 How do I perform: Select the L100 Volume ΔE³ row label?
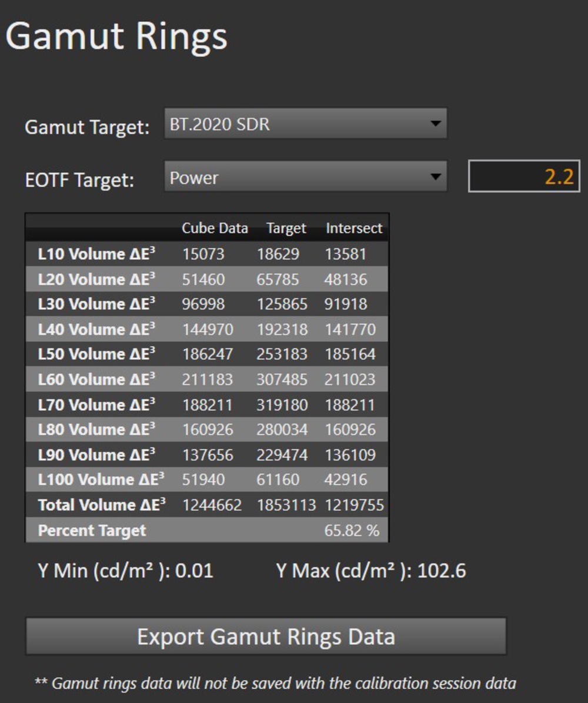[101, 480]
